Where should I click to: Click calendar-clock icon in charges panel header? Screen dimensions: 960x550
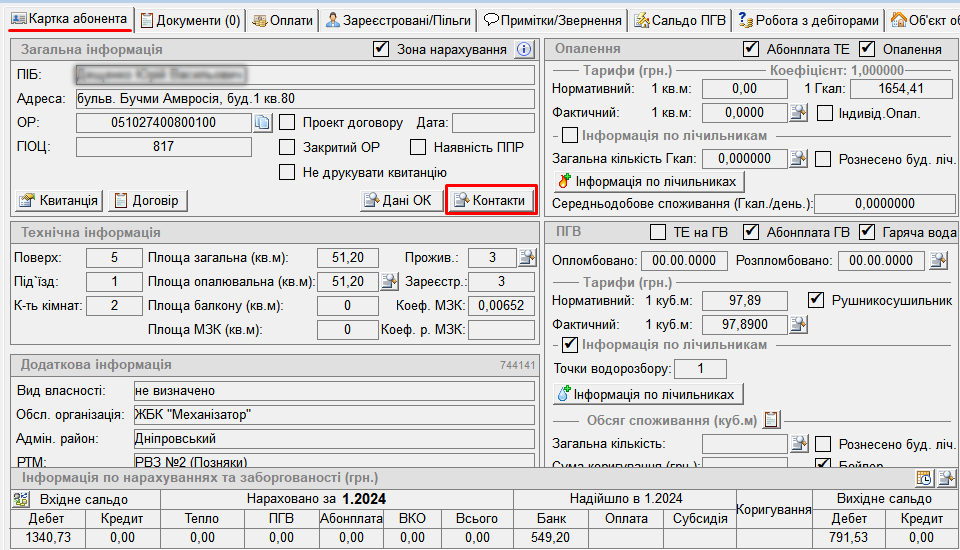pyautogui.click(x=924, y=478)
